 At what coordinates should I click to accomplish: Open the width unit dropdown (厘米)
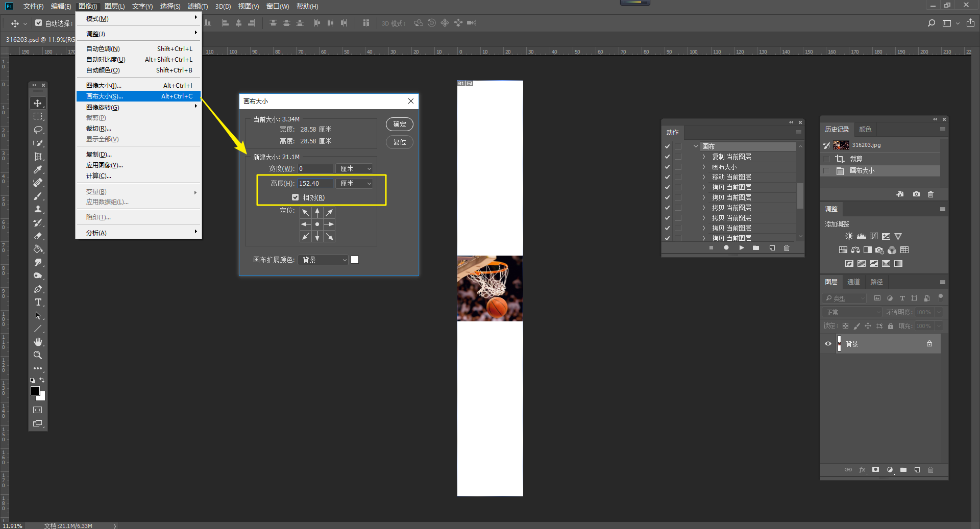355,169
